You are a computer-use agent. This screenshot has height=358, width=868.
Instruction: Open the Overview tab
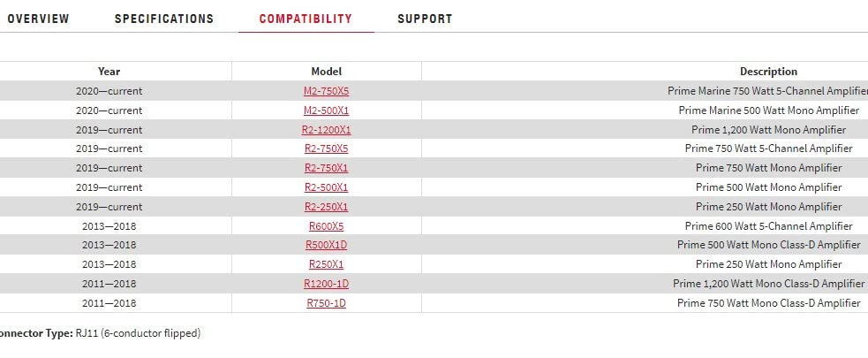(x=38, y=19)
